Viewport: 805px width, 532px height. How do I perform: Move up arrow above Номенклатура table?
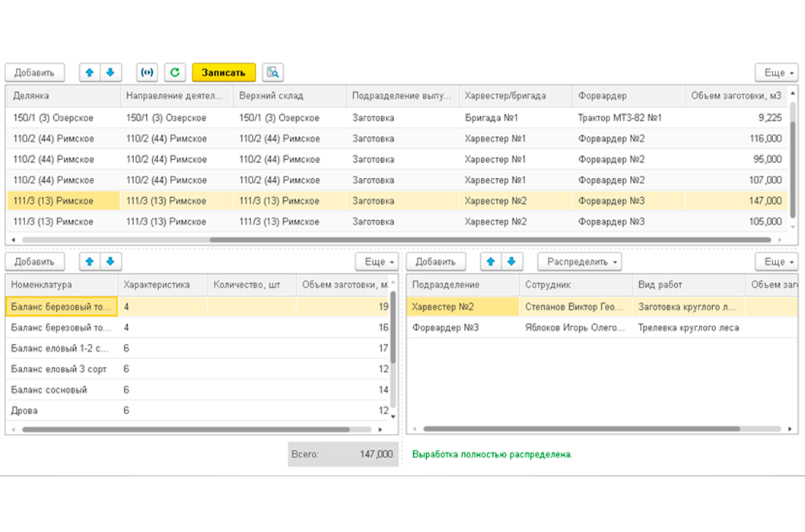(x=90, y=261)
